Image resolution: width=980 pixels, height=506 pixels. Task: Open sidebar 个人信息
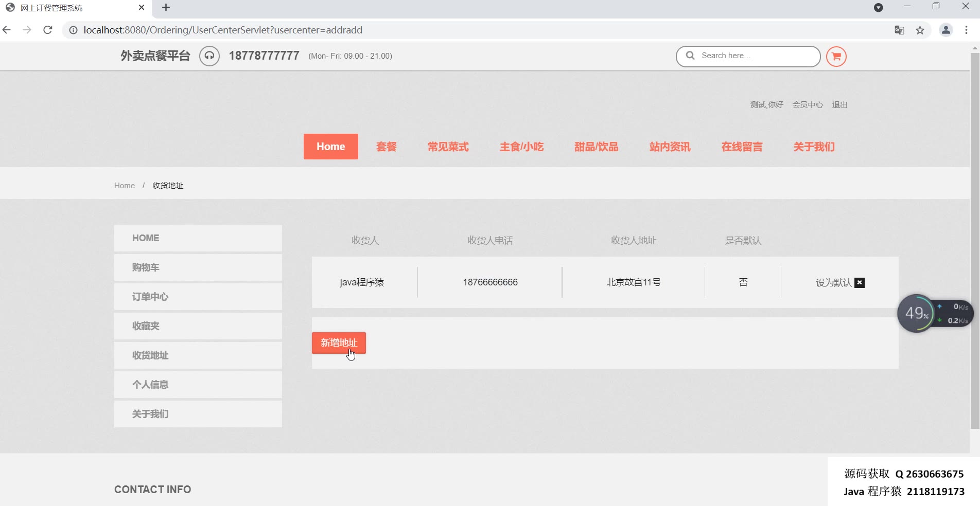(198, 385)
